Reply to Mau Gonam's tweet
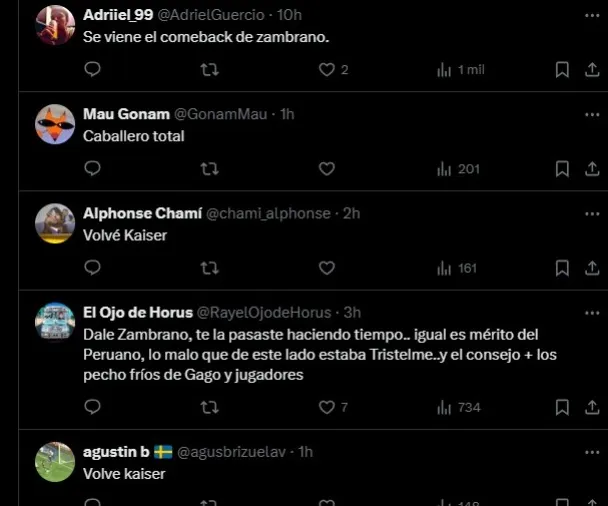 pyautogui.click(x=92, y=169)
